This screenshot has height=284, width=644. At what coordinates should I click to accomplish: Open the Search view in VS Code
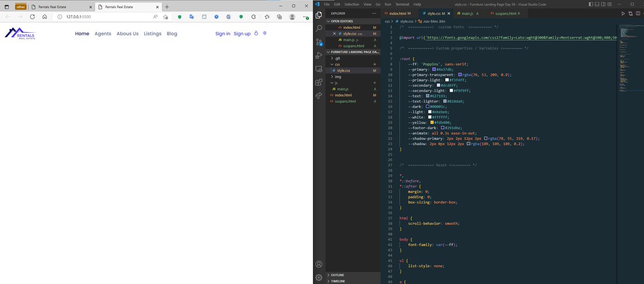pyautogui.click(x=319, y=28)
